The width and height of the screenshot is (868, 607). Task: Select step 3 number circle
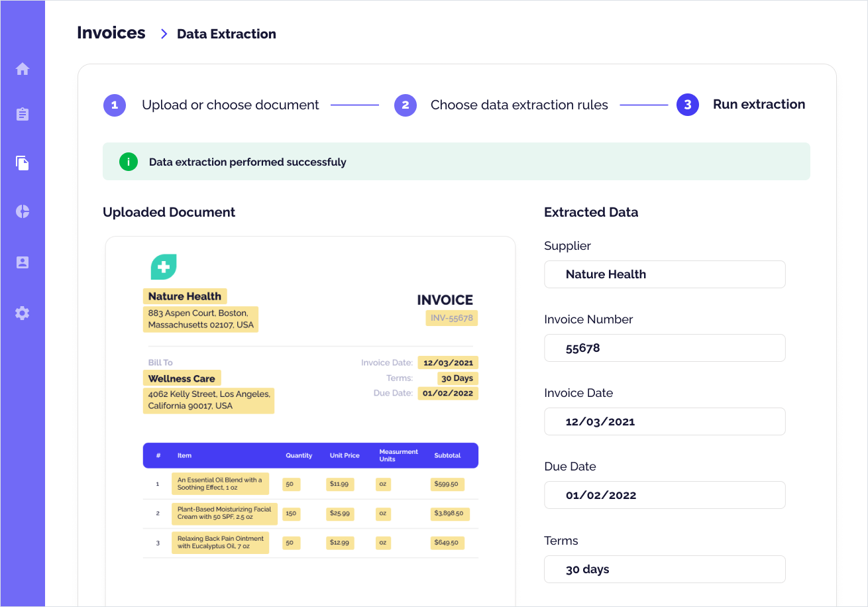pos(688,105)
